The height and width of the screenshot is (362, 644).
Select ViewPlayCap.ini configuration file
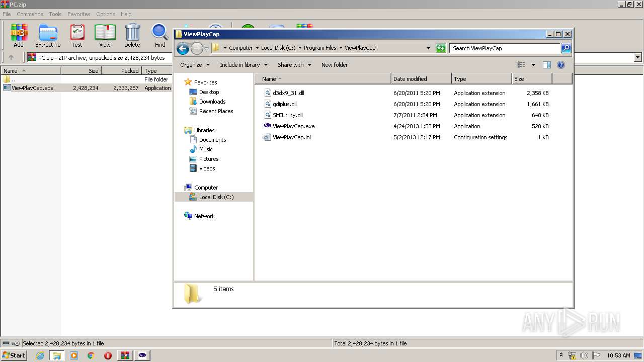pyautogui.click(x=291, y=137)
